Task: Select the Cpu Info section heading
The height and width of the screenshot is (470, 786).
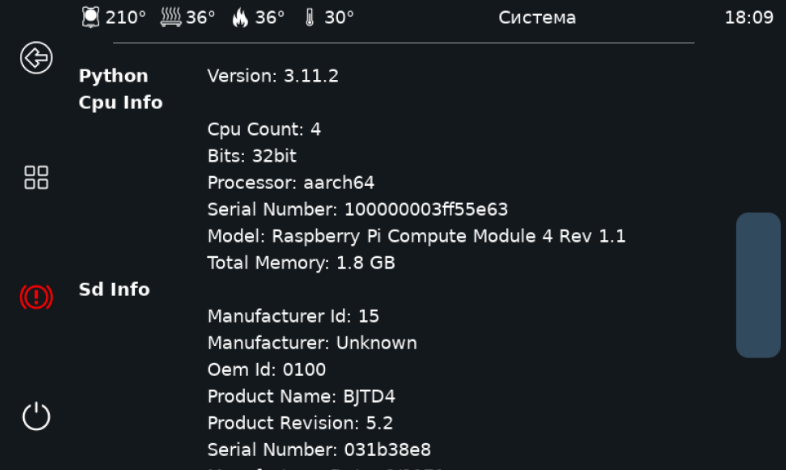Action: pyautogui.click(x=121, y=103)
